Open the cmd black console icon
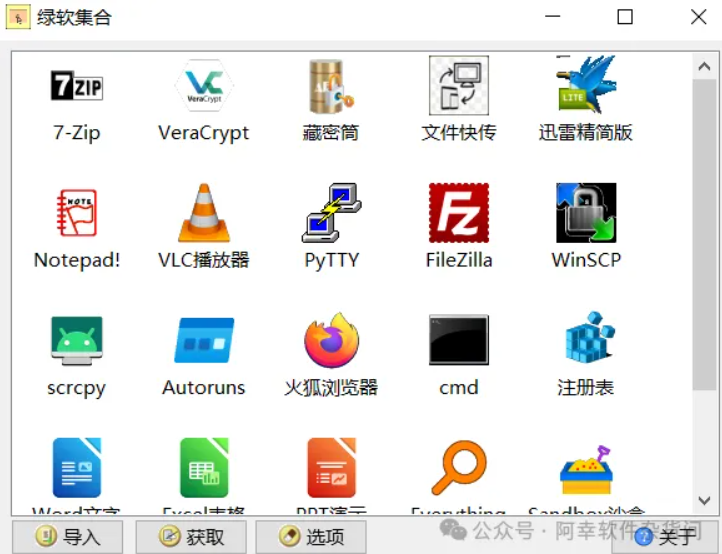722x554 pixels. (459, 340)
